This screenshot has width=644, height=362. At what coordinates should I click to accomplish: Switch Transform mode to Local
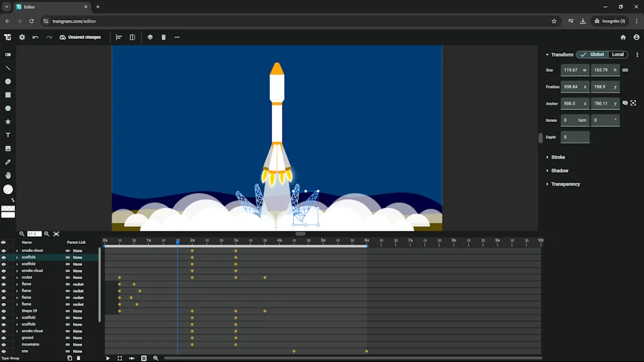[x=618, y=54]
